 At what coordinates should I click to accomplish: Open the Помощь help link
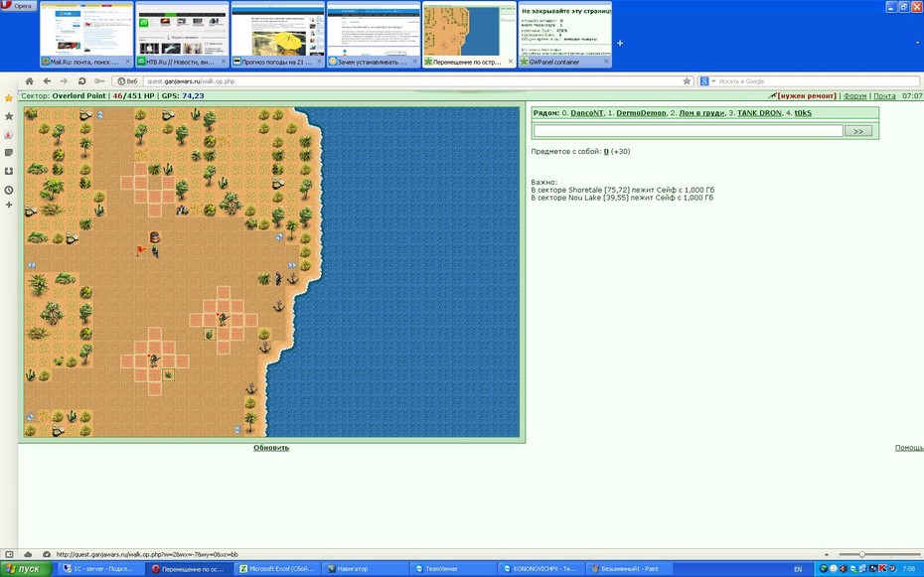pos(909,448)
